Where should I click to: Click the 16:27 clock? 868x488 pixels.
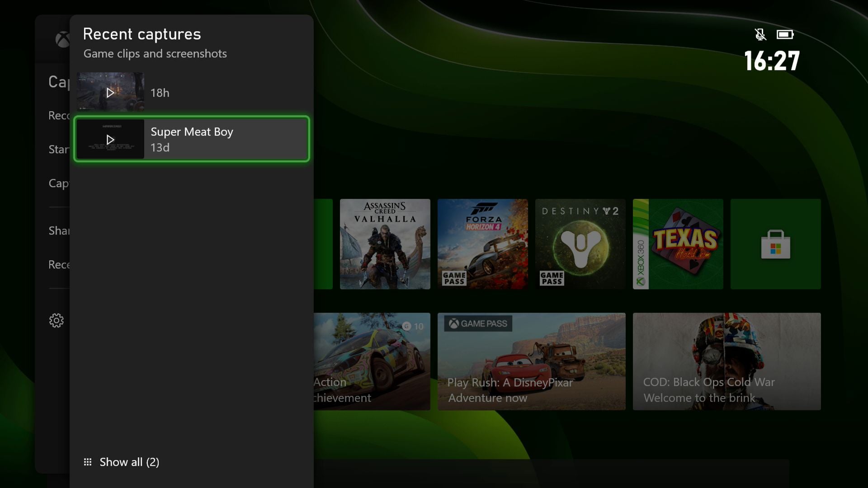point(772,61)
